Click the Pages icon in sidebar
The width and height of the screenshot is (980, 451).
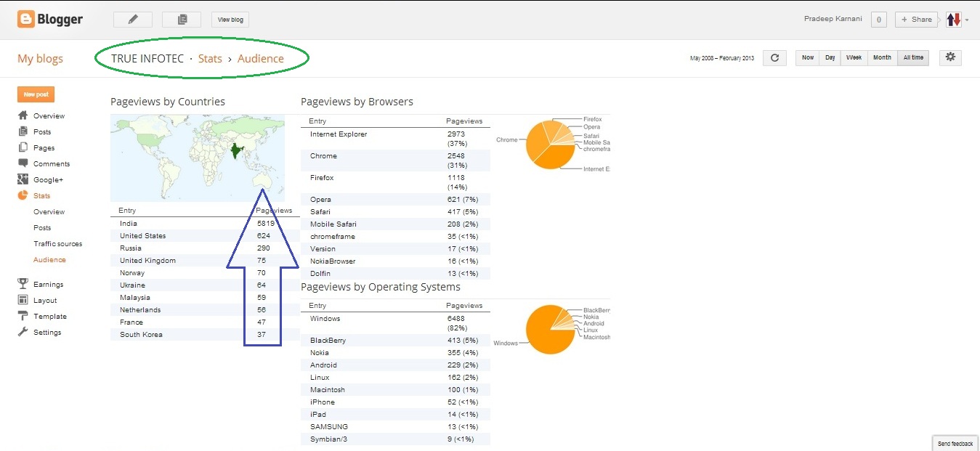pos(23,147)
